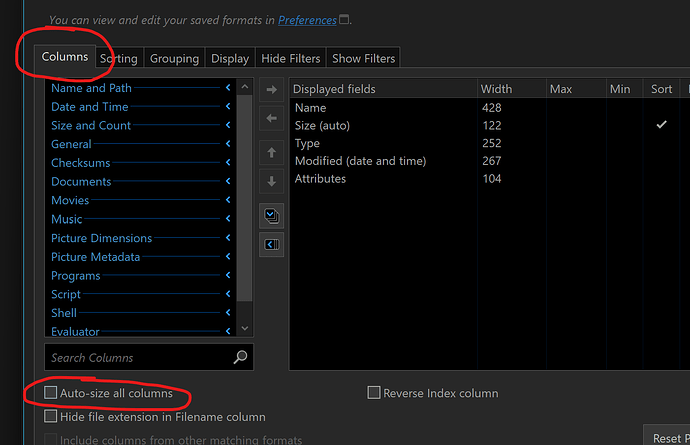Click category list scrollbar down arrow
This screenshot has width=690, height=445.
pyautogui.click(x=245, y=328)
